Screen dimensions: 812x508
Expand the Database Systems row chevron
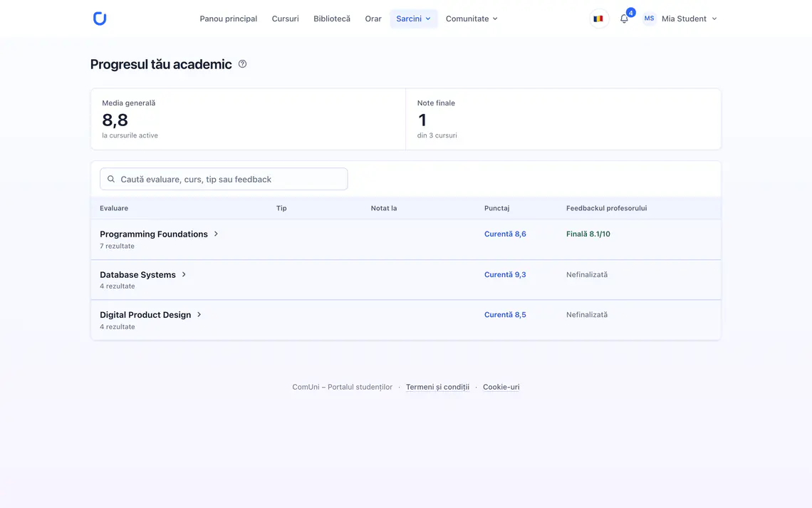[184, 274]
